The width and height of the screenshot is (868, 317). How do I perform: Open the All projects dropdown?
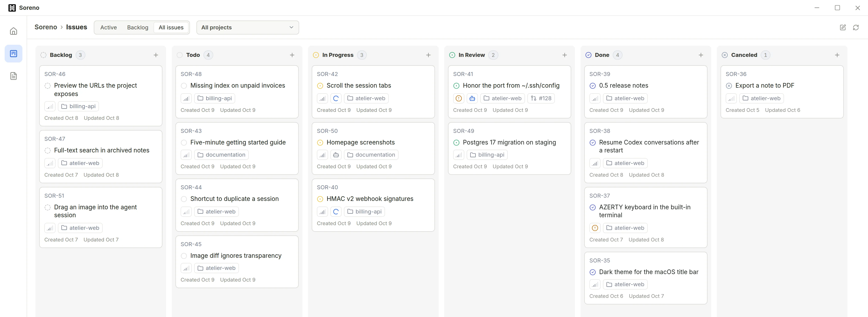tap(248, 28)
